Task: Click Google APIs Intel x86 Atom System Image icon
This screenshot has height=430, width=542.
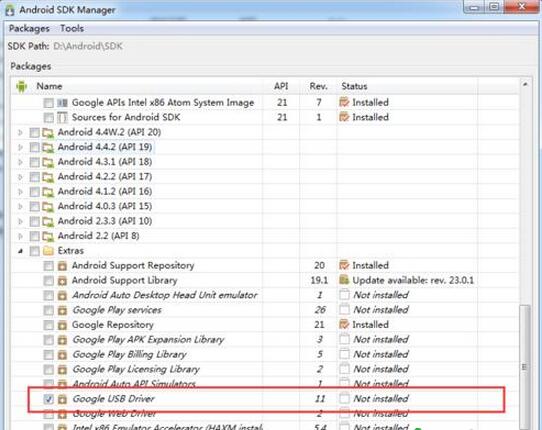Action: pos(62,103)
